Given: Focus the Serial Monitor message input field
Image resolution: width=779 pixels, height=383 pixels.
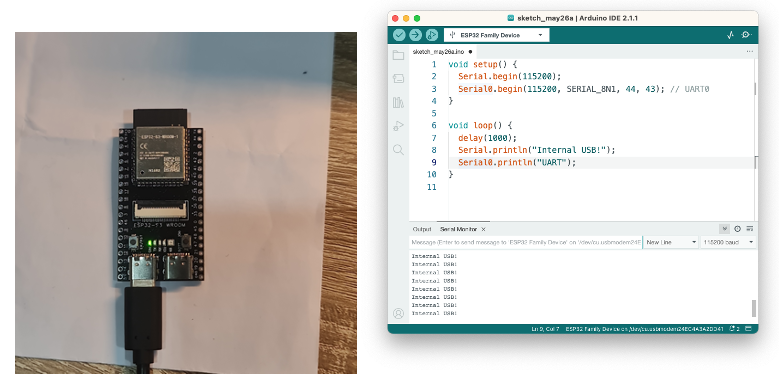Looking at the screenshot, I should [526, 242].
